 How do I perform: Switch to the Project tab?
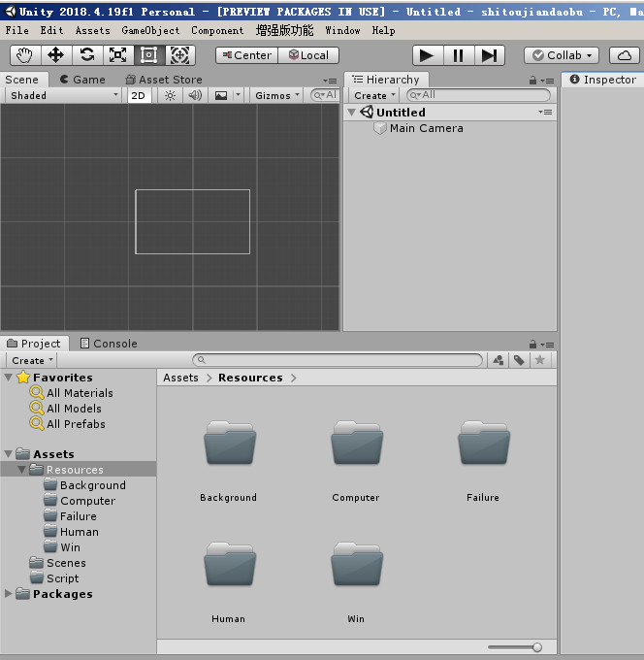click(35, 344)
